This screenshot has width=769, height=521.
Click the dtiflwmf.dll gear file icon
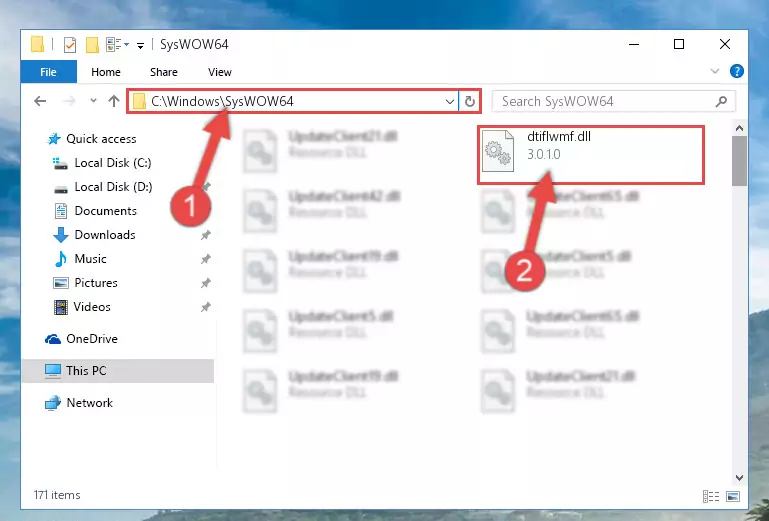pos(498,151)
